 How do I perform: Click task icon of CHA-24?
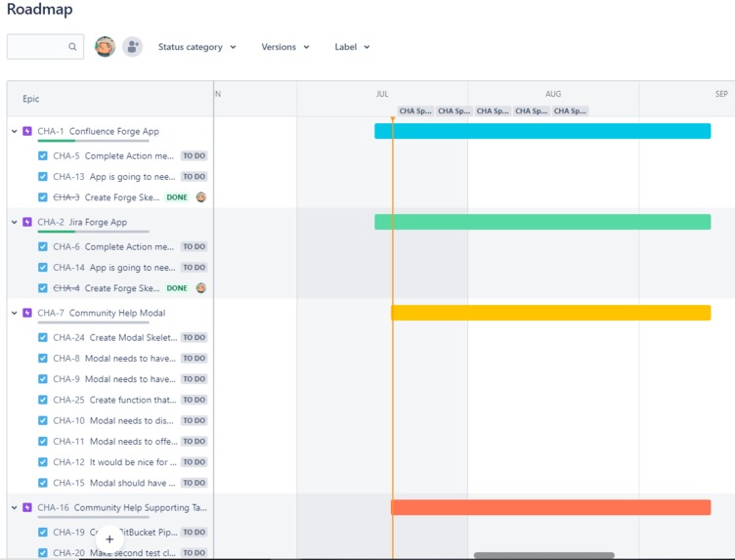(43, 337)
